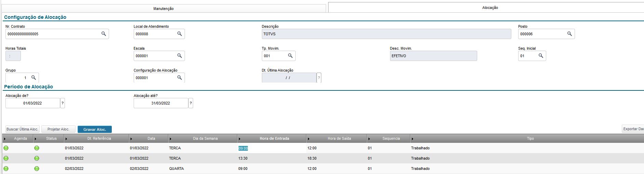
Task: Open Configuração de Alocação field magnifier
Action: (x=179, y=78)
